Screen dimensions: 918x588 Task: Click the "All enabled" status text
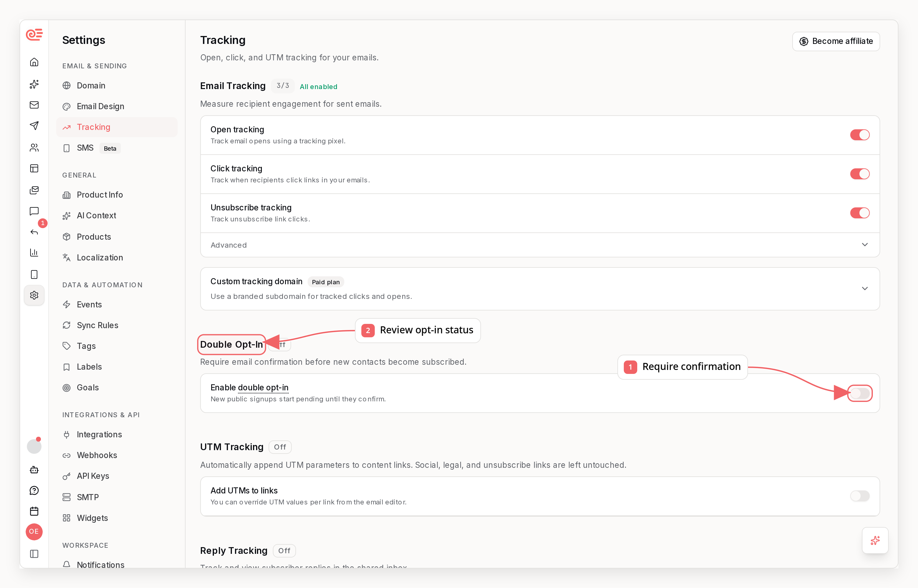pyautogui.click(x=318, y=87)
